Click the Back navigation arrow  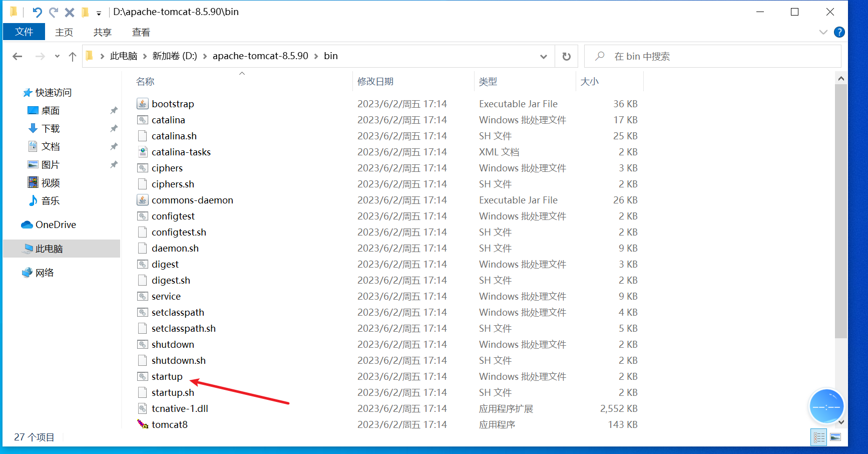(18, 57)
